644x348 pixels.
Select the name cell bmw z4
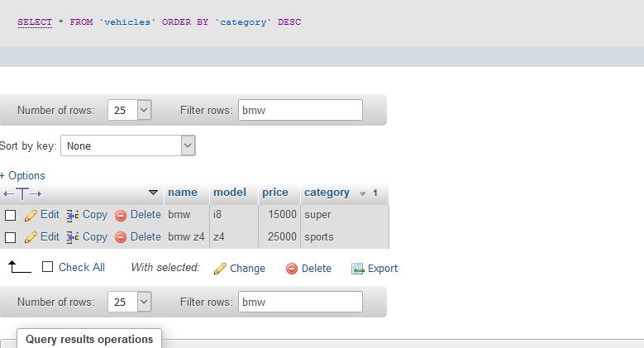pos(186,237)
